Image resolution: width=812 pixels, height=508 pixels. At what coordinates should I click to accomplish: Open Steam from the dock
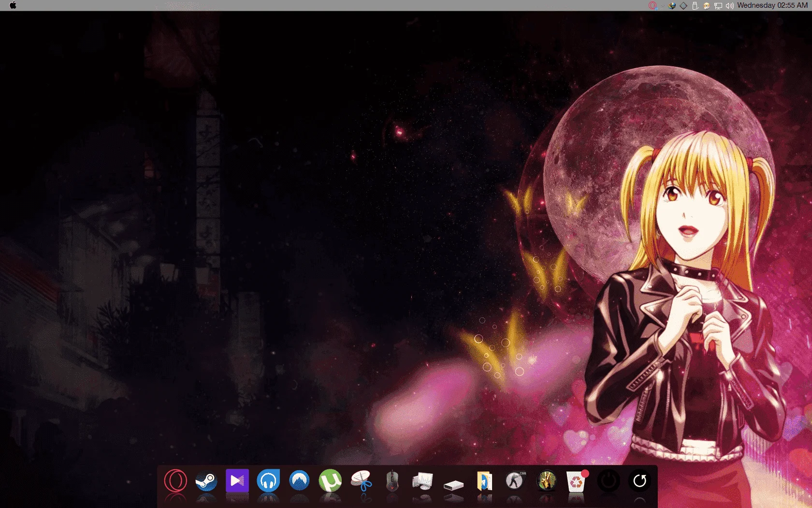click(x=206, y=481)
